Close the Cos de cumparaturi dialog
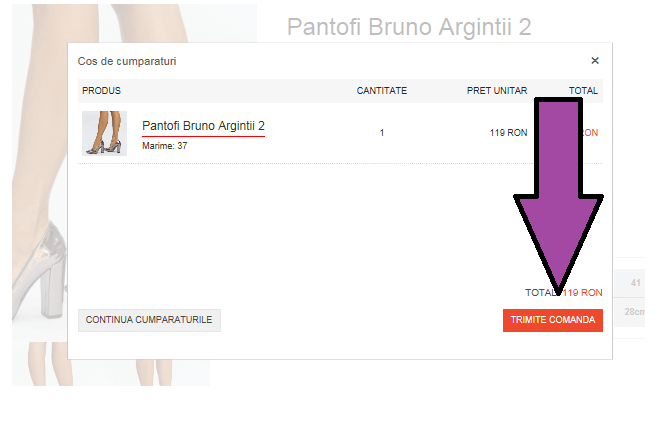 click(595, 61)
